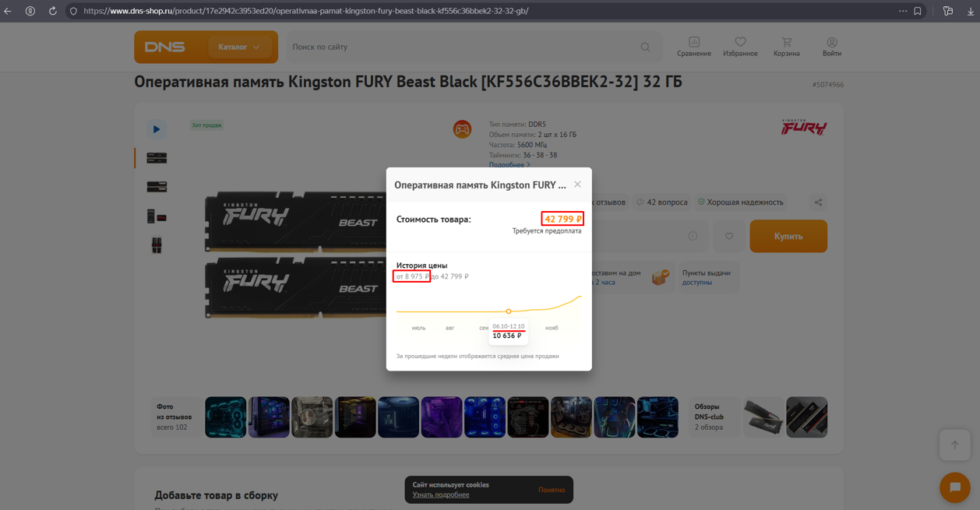Screen dimensions: 980x510
Task: Click the price chart data point marker
Action: tap(509, 311)
